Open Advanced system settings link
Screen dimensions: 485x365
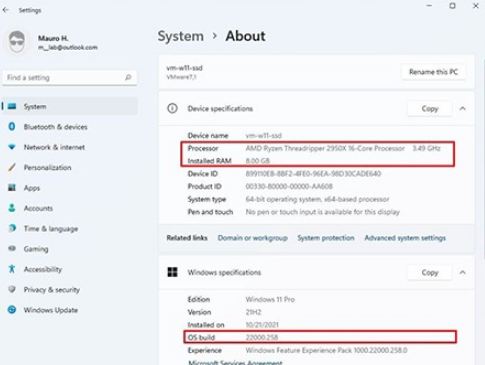click(405, 238)
